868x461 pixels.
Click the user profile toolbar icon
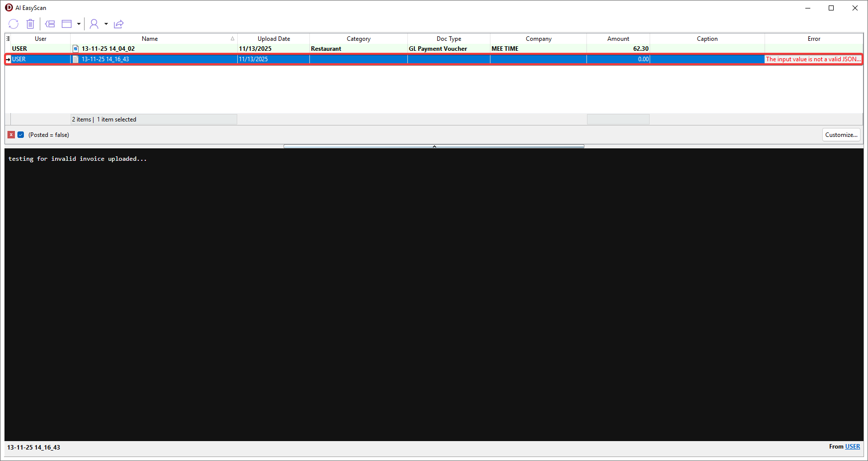(94, 24)
